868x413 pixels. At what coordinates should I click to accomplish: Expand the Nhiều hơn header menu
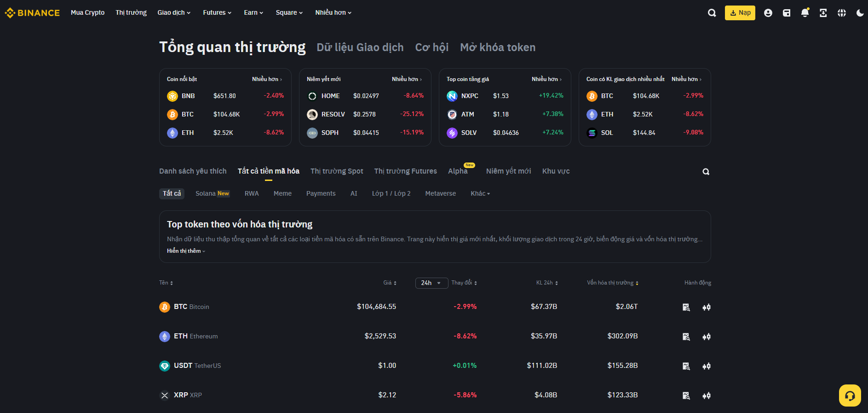coord(333,13)
